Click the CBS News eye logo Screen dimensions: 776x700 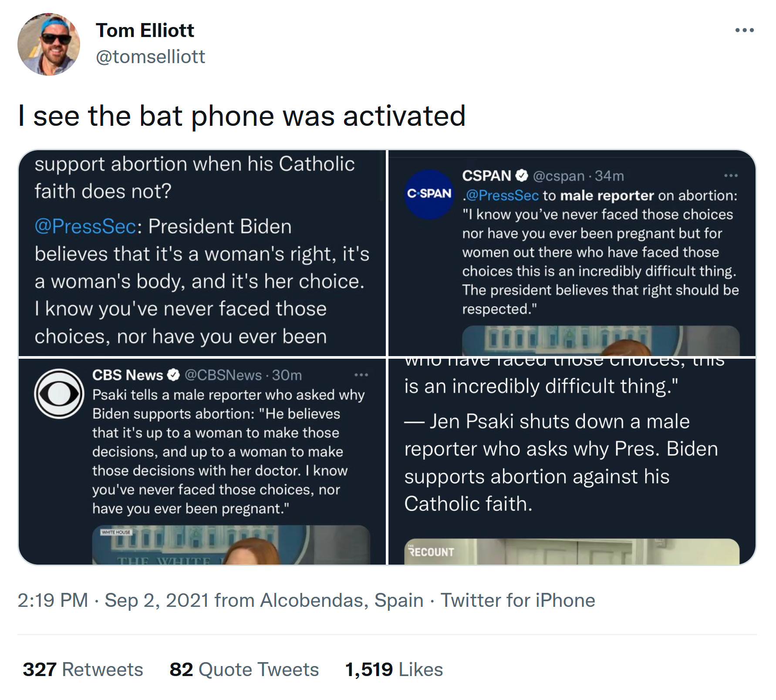click(59, 394)
